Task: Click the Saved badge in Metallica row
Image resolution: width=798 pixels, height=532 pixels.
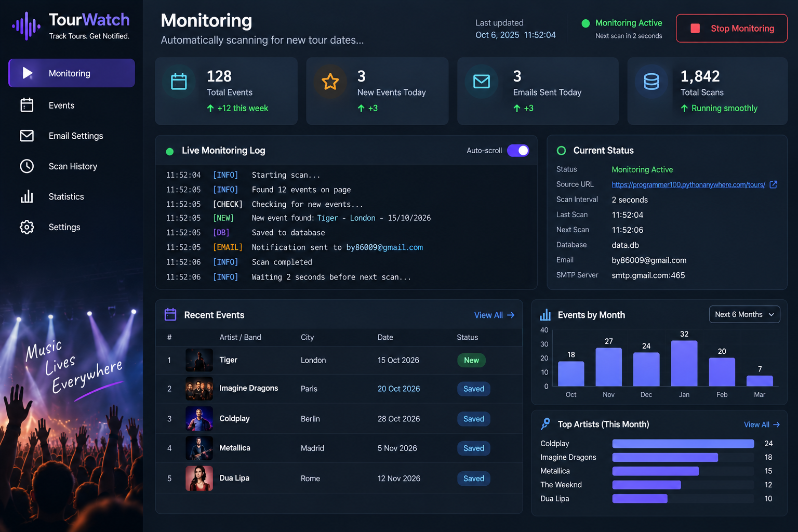Action: 474,448
